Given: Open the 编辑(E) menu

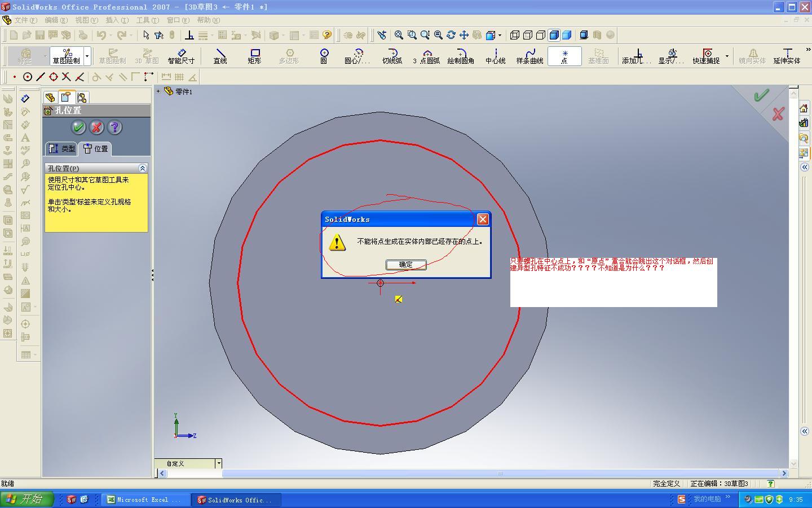Looking at the screenshot, I should tap(56, 20).
